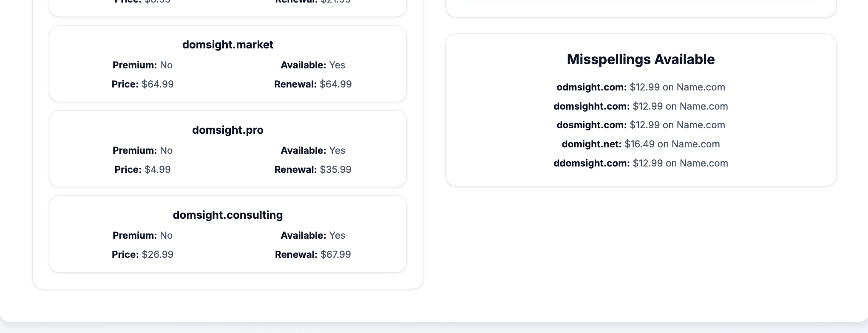Click Name.com next to domight.net
Screen dimensions: 868x333
pos(696,144)
